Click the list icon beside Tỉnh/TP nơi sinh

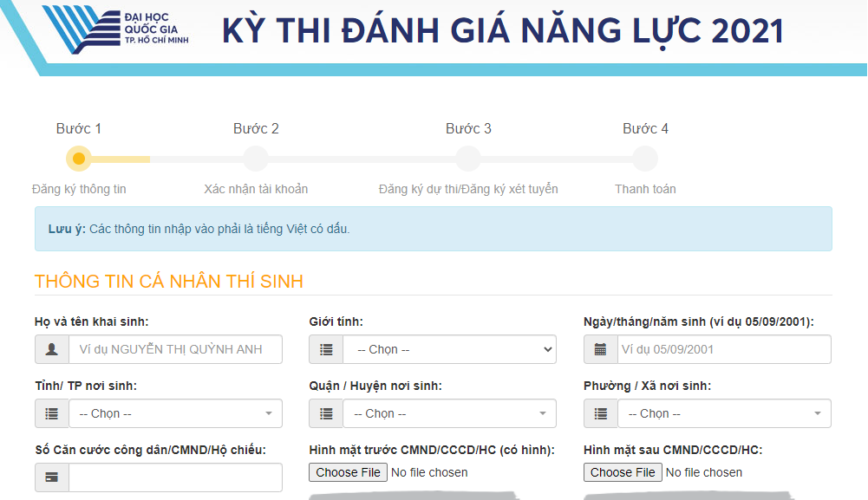51,413
